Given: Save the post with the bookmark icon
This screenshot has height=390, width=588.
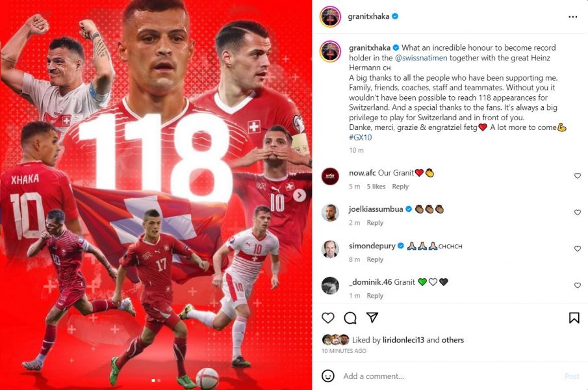Looking at the screenshot, I should point(574,318).
